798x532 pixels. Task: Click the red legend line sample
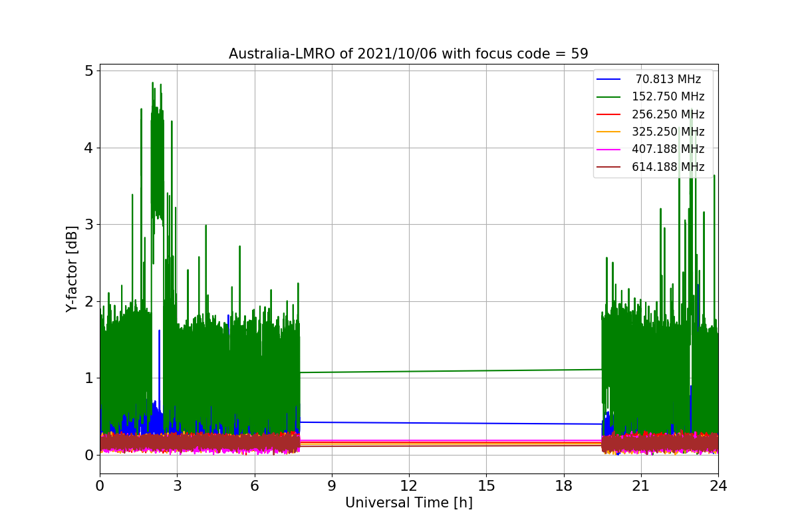click(609, 115)
